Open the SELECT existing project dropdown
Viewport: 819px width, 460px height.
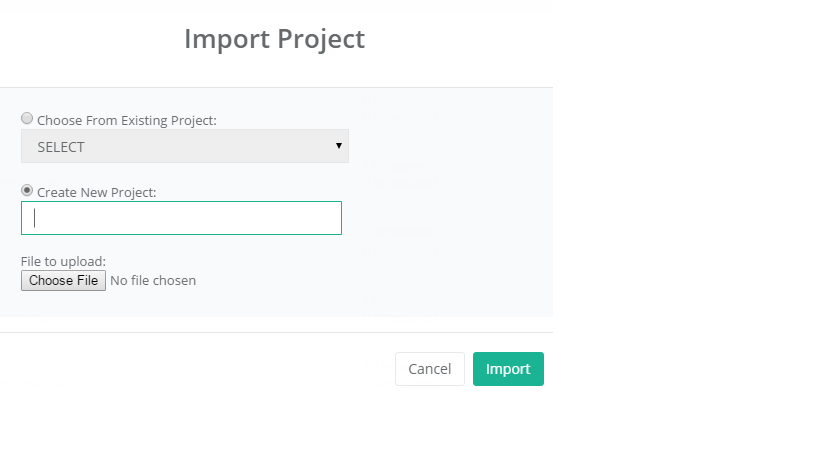(184, 146)
